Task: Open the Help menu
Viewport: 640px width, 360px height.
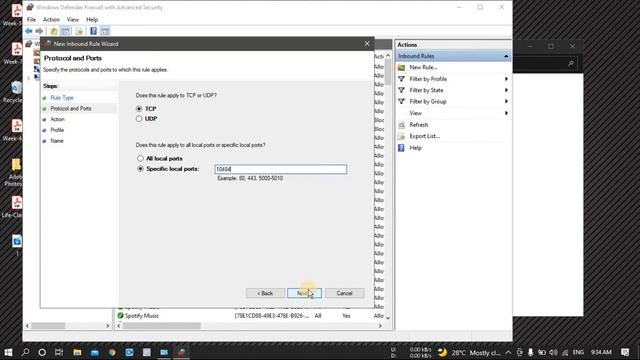Action: point(92,20)
